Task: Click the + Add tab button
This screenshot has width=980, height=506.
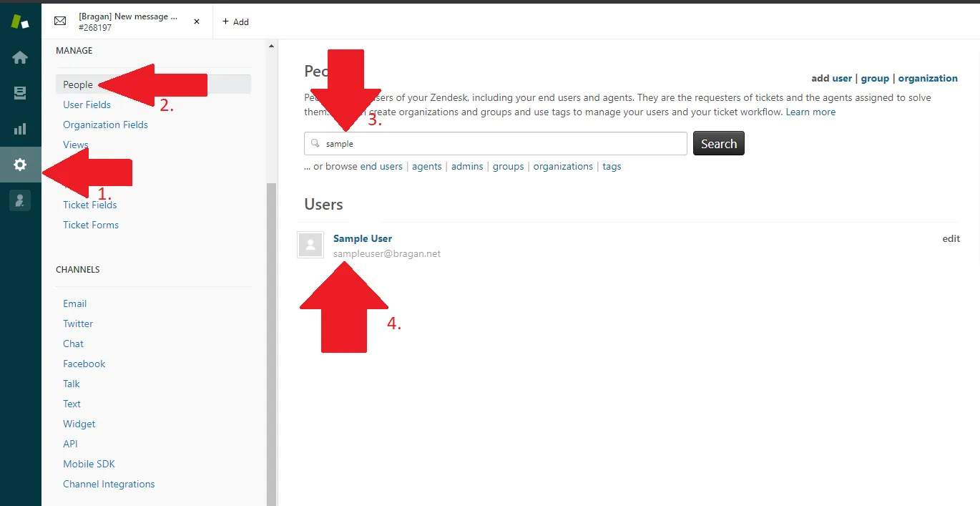Action: tap(235, 21)
